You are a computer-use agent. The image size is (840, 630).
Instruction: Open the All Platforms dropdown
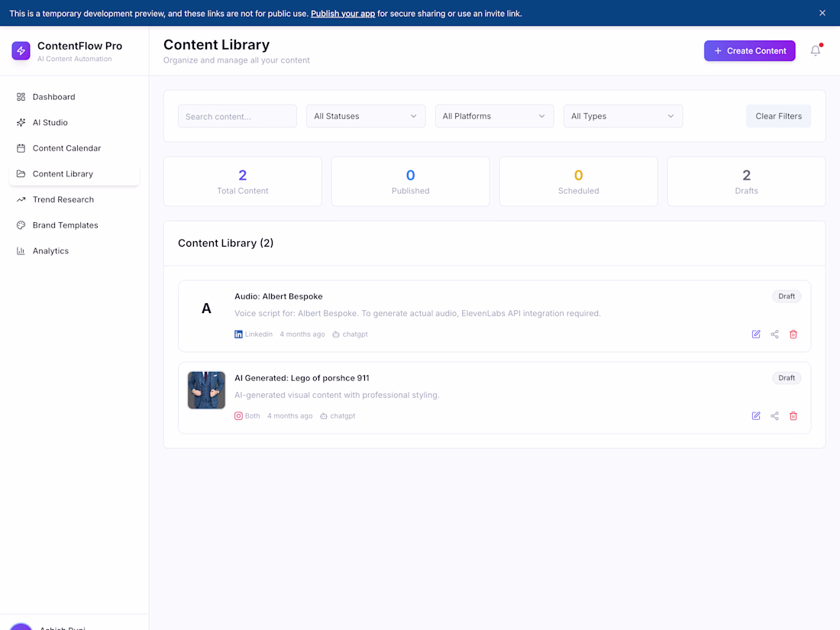point(495,116)
